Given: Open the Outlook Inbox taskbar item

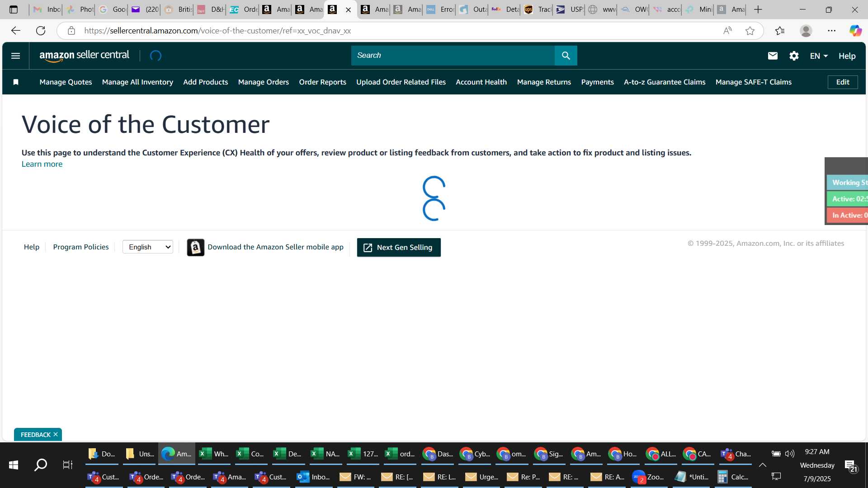Looking at the screenshot, I should click(x=314, y=477).
